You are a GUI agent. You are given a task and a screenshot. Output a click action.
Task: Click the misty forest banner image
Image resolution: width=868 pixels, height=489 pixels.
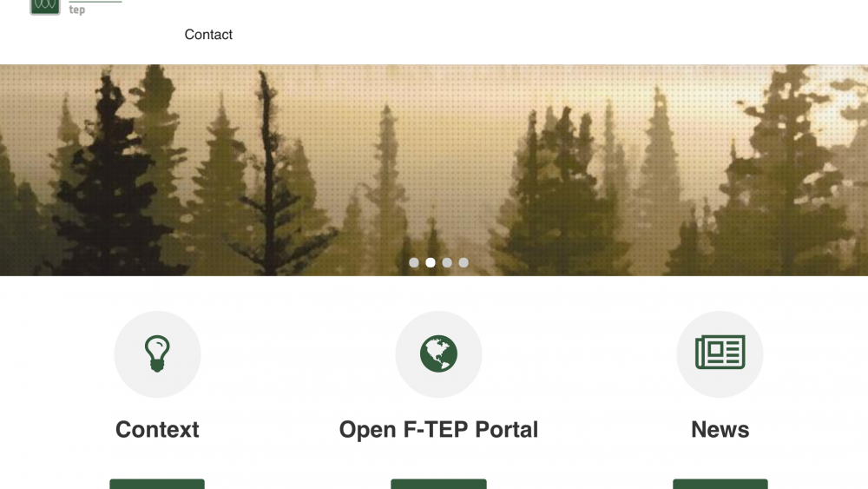pos(434,170)
